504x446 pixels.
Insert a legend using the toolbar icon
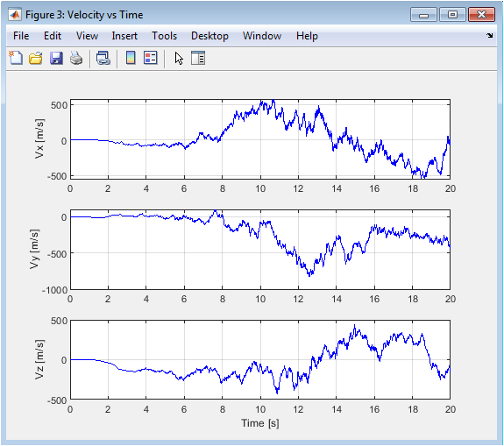point(151,58)
